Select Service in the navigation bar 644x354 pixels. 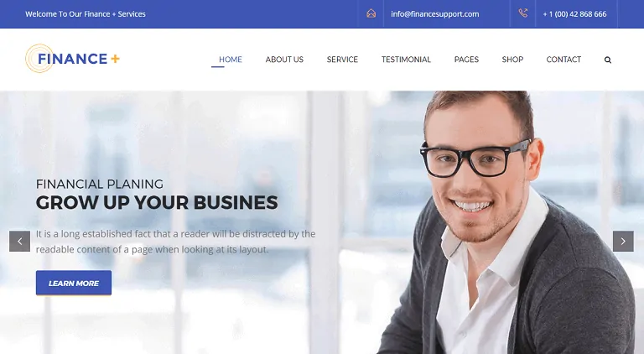coord(342,60)
